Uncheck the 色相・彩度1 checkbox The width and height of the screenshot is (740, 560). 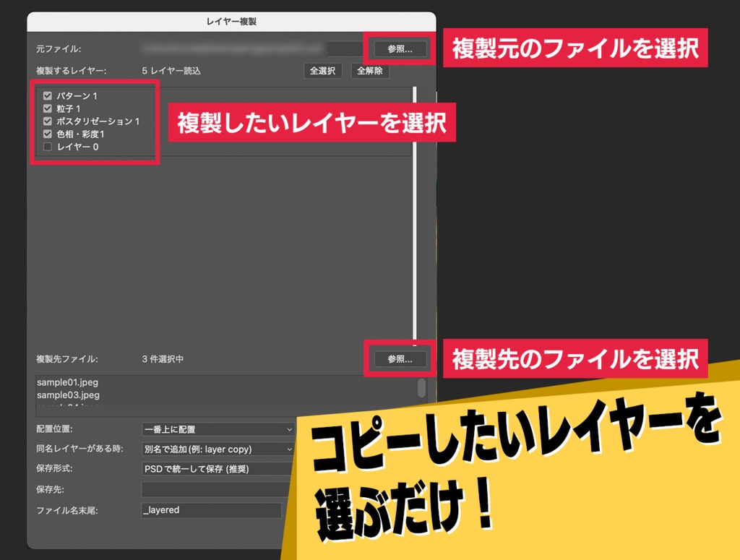pos(47,134)
